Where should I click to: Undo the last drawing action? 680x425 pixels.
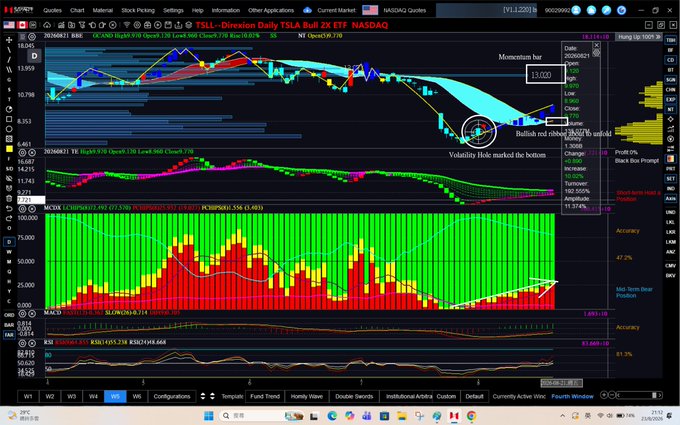(x=9, y=209)
